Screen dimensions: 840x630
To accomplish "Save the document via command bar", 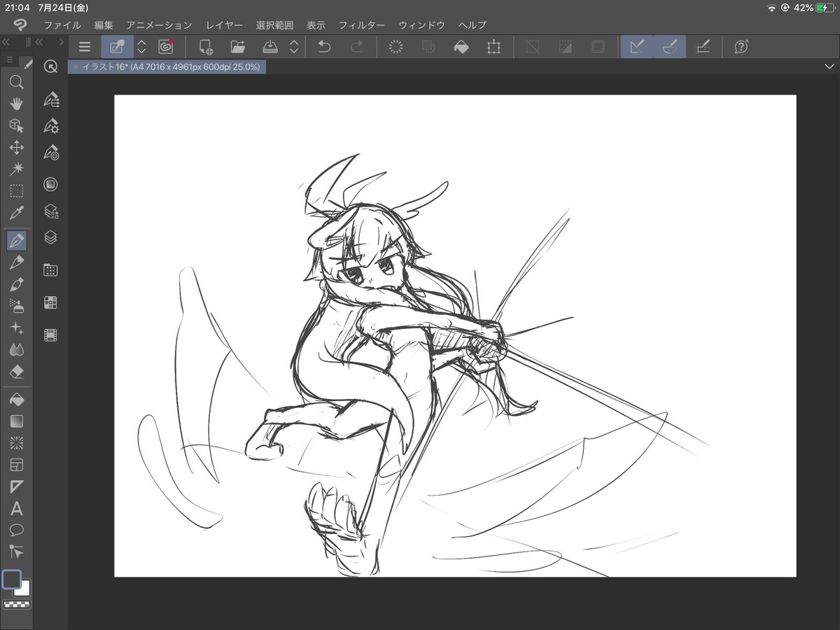I will point(270,47).
